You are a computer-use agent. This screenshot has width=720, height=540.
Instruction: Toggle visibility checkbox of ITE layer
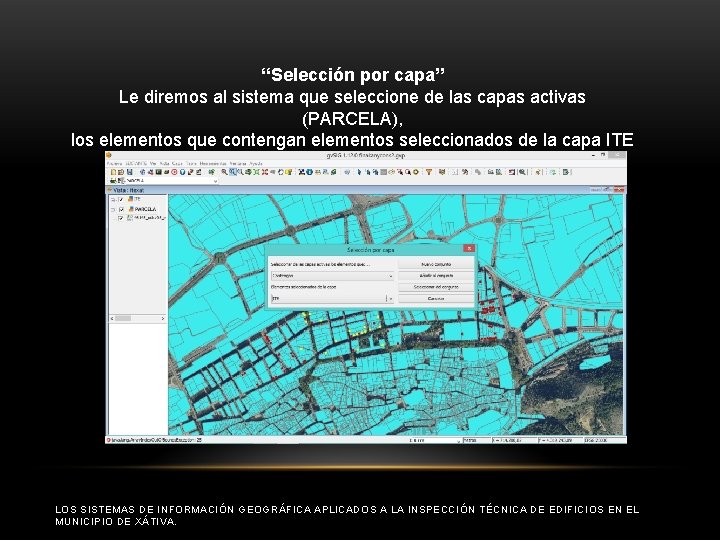tap(121, 199)
